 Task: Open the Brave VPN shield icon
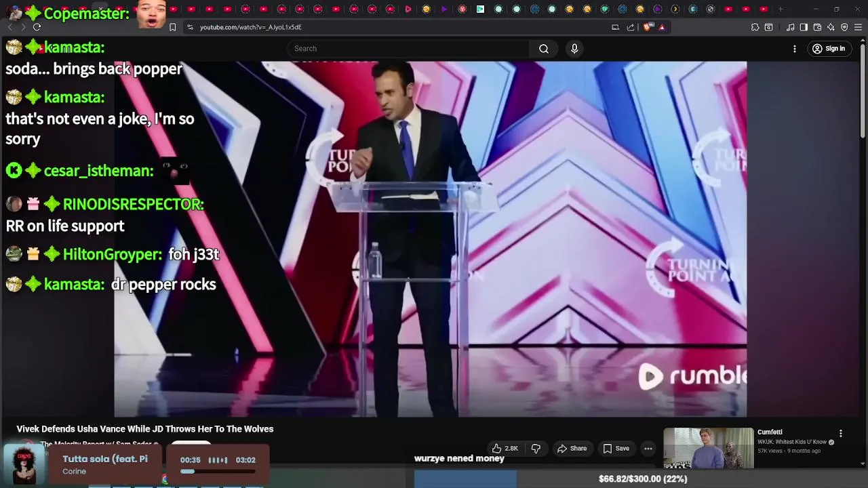(x=844, y=27)
